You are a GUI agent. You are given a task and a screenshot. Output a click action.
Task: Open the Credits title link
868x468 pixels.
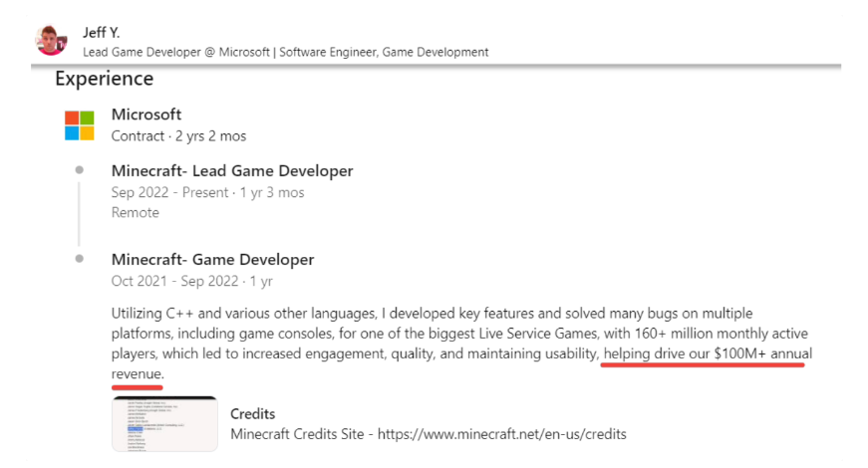(x=252, y=414)
